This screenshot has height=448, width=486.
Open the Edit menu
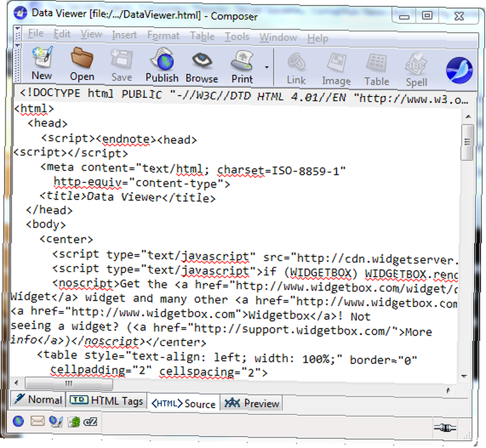coord(62,34)
